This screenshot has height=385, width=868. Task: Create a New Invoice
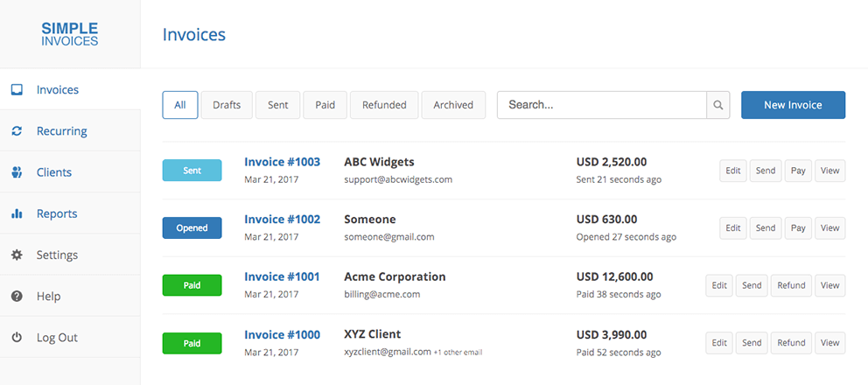tap(793, 105)
